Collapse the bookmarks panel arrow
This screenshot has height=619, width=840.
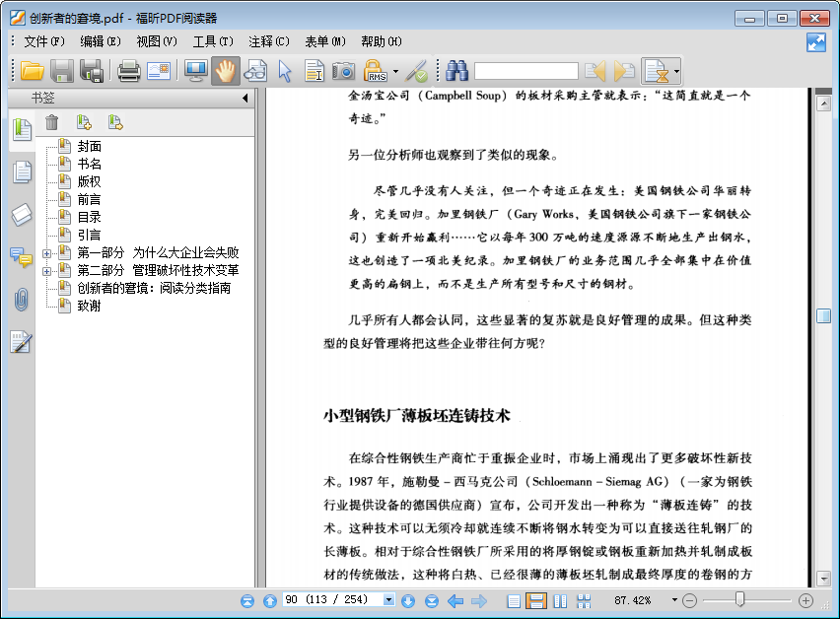tap(245, 98)
